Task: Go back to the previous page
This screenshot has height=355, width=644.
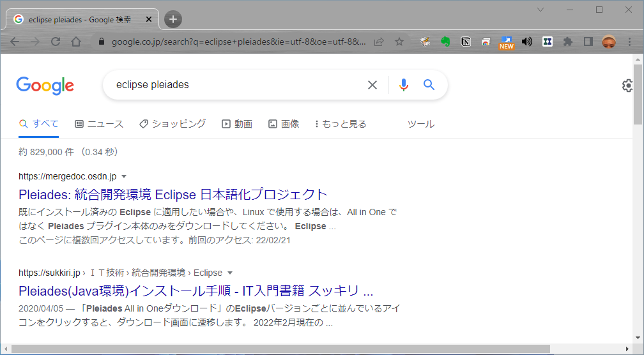Action: [15, 42]
